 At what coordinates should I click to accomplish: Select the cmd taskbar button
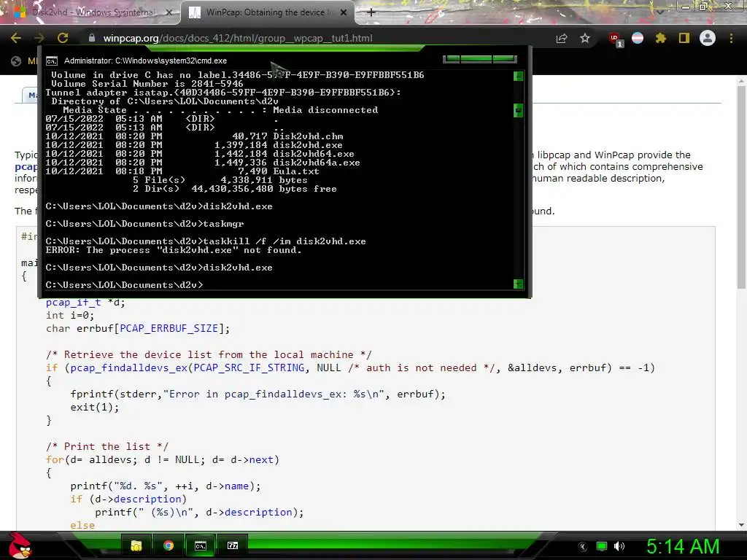201,545
